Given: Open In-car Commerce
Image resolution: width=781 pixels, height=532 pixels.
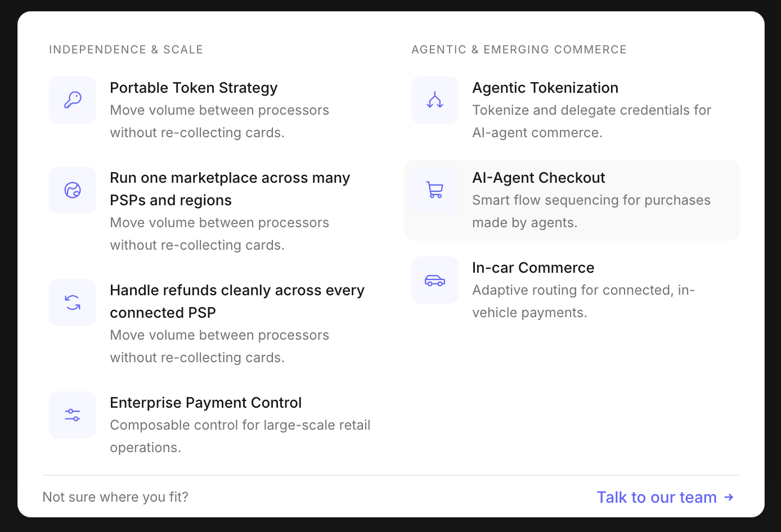Looking at the screenshot, I should (x=572, y=290).
